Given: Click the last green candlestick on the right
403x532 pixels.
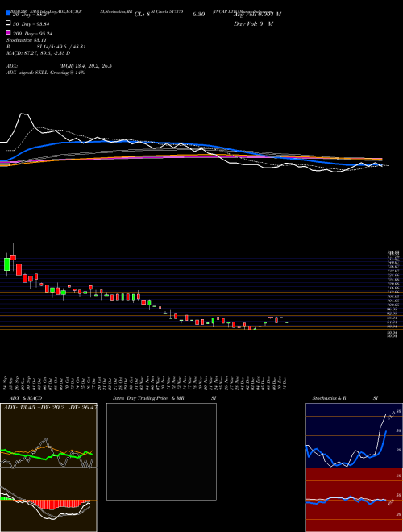Looking at the screenshot, I should pyautogui.click(x=287, y=322).
